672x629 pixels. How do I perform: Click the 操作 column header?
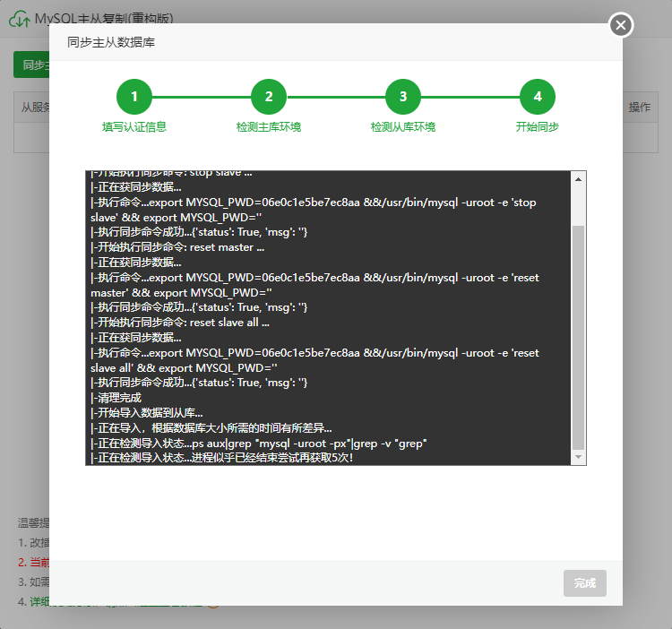pyautogui.click(x=639, y=108)
